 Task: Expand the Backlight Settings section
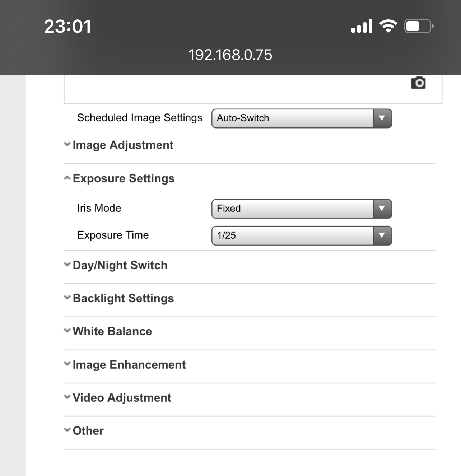(x=123, y=298)
